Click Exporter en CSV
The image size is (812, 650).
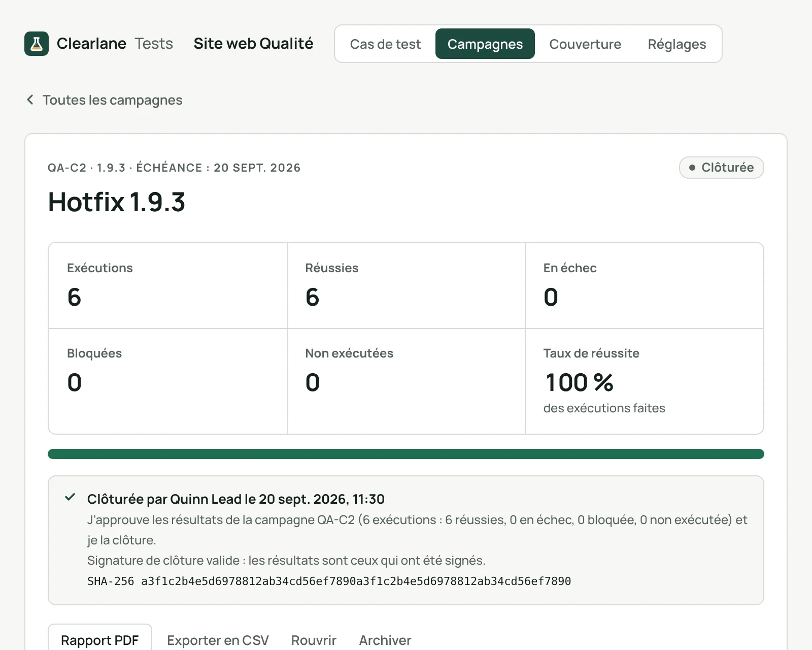click(218, 640)
